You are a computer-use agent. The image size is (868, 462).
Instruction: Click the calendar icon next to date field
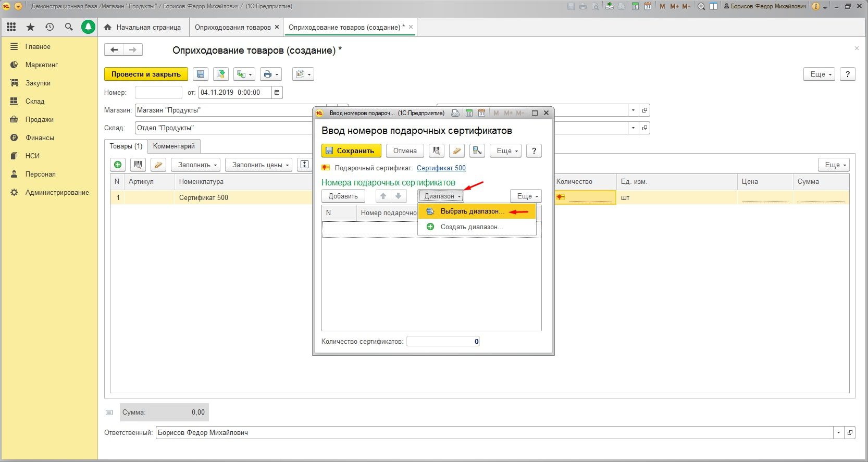point(277,93)
